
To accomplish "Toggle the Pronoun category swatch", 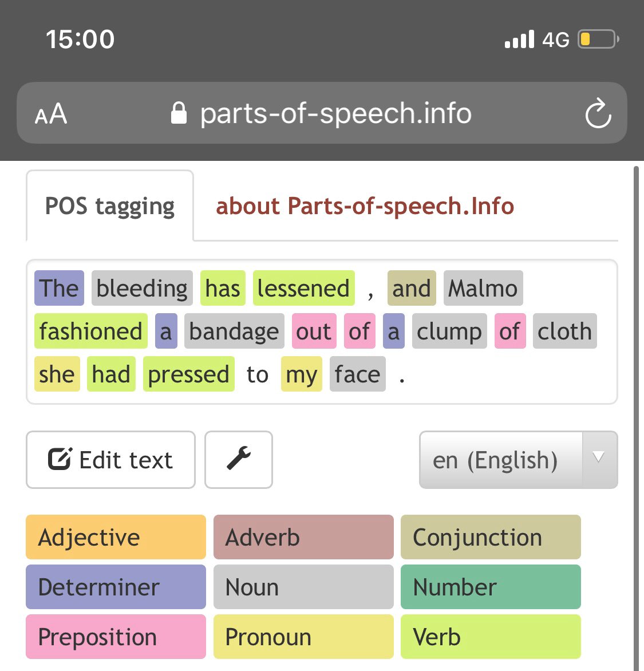I will click(x=303, y=636).
